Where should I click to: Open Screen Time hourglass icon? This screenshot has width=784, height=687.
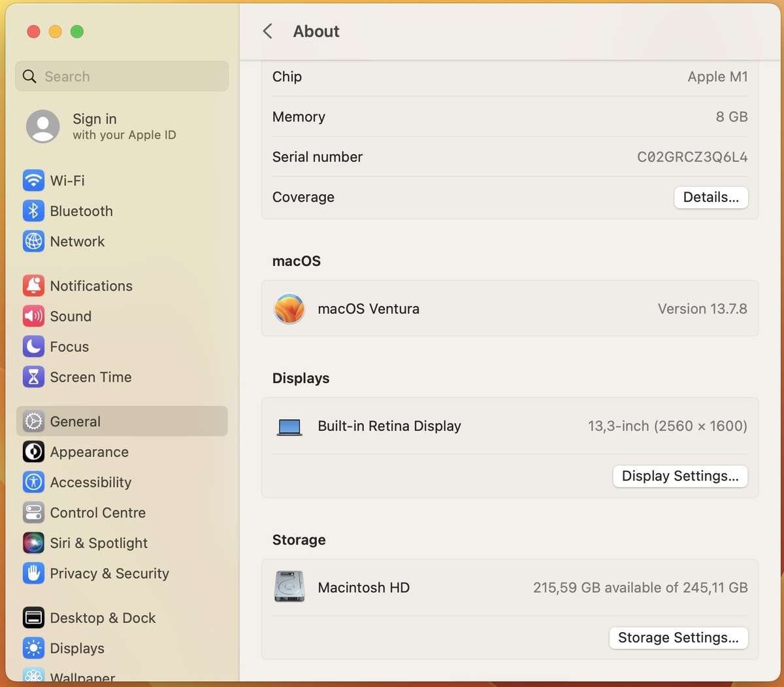pos(33,377)
